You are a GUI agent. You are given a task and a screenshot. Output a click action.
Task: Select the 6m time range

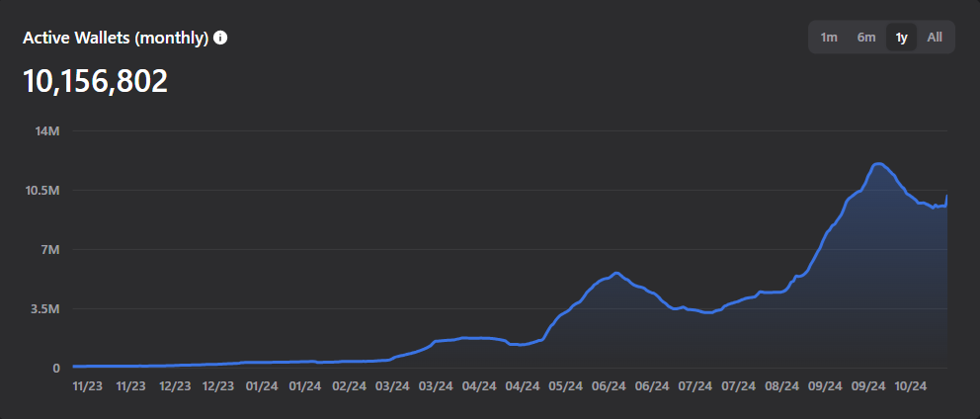(866, 38)
